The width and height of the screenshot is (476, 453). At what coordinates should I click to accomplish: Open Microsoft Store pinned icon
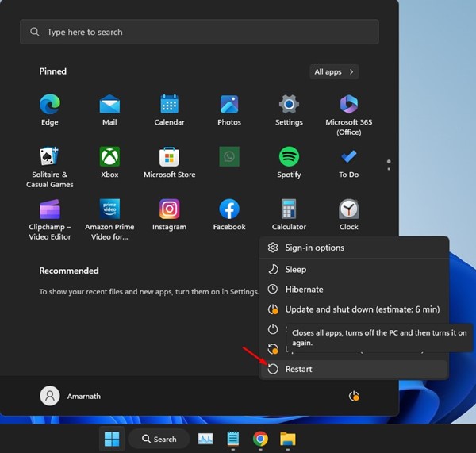pyautogui.click(x=169, y=161)
